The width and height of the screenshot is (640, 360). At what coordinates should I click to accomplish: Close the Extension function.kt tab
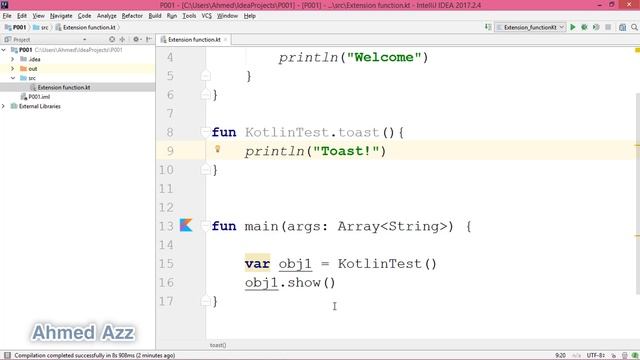pyautogui.click(x=225, y=40)
